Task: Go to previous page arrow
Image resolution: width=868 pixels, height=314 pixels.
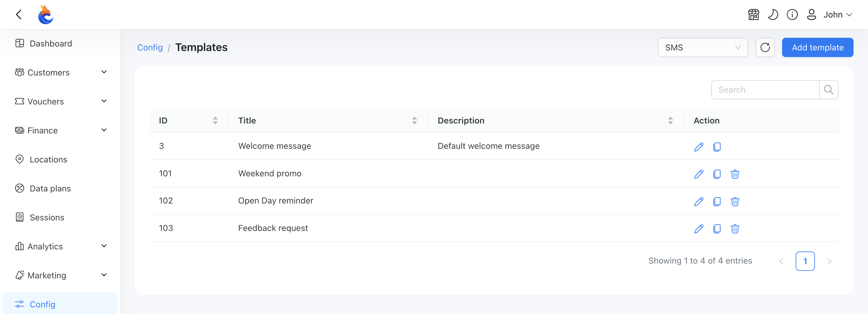Action: tap(781, 261)
